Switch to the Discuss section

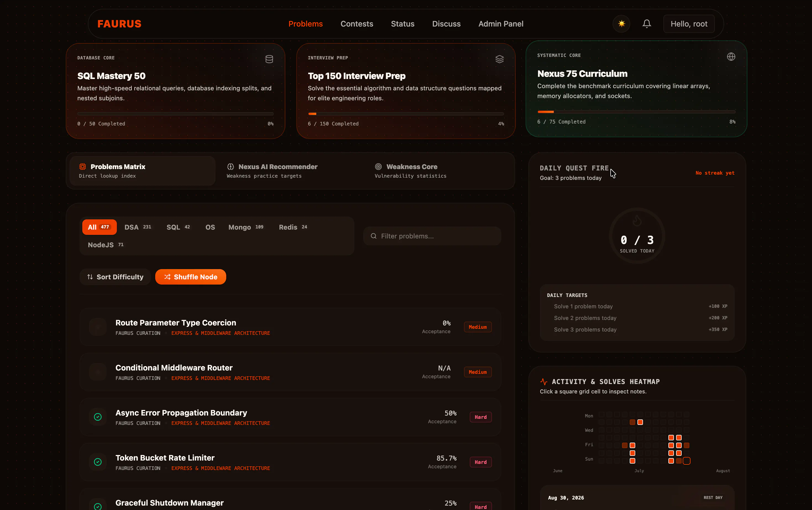[x=447, y=24]
